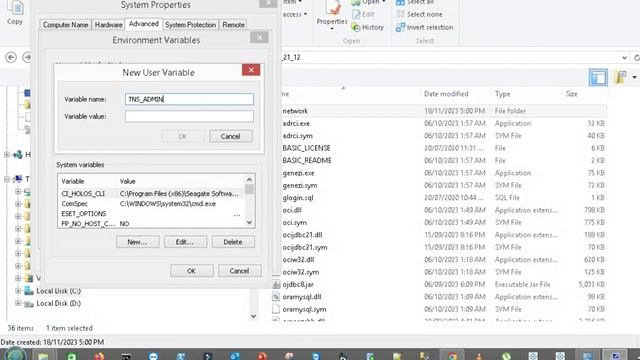Cancel the New User Variable dialog
The height and width of the screenshot is (360, 640).
[x=231, y=136]
